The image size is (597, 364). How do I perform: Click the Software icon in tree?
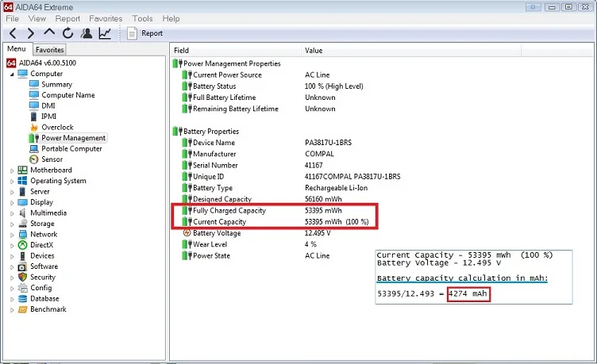[22, 266]
